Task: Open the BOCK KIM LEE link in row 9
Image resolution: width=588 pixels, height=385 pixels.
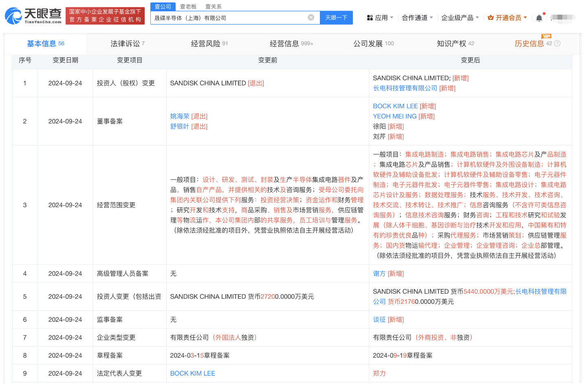Action: pyautogui.click(x=192, y=373)
